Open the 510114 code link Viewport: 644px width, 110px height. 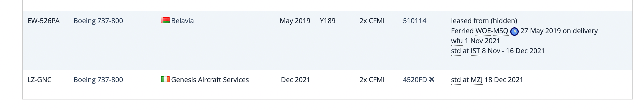click(414, 21)
